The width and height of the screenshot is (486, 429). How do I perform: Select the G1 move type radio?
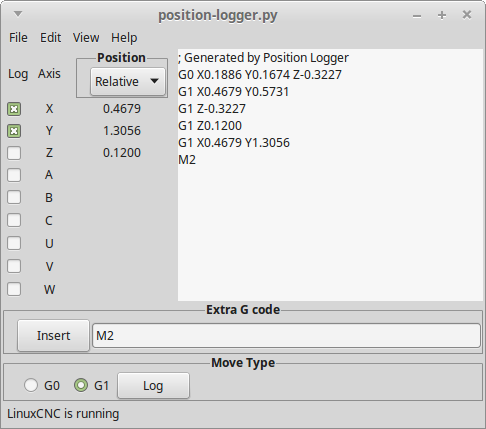click(81, 385)
